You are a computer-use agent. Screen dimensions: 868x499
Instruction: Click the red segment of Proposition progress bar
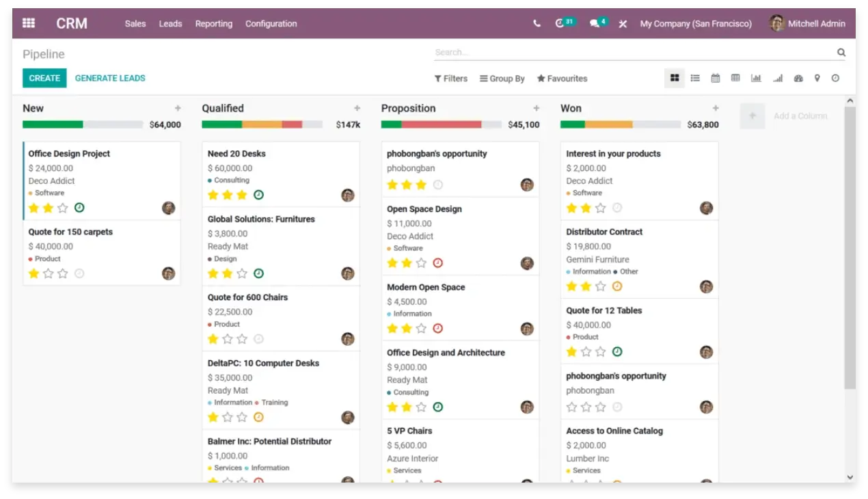441,125
